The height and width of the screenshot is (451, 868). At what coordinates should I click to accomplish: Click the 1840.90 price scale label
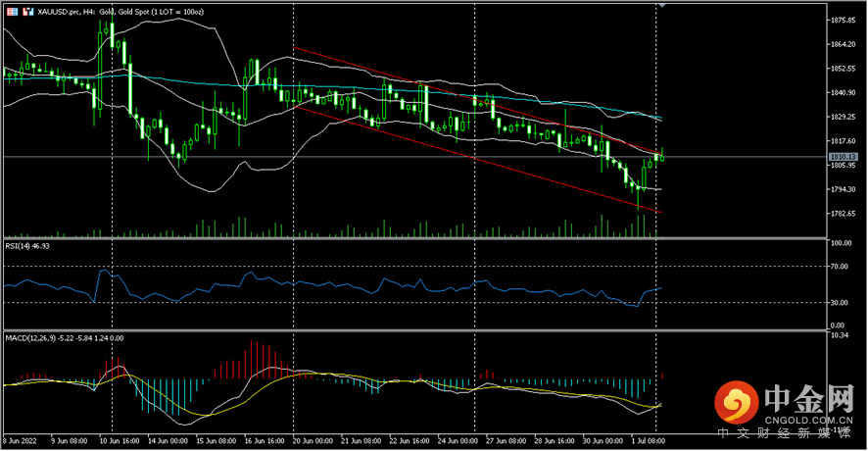coord(844,93)
